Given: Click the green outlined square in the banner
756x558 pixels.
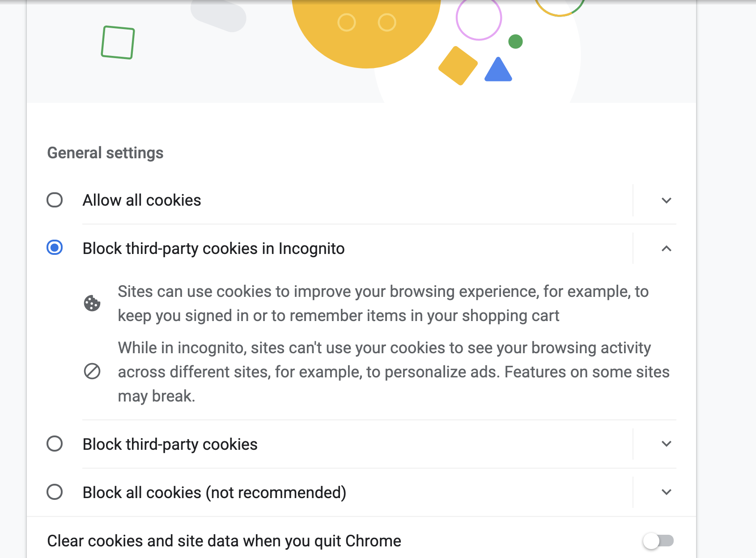Looking at the screenshot, I should click(x=118, y=42).
